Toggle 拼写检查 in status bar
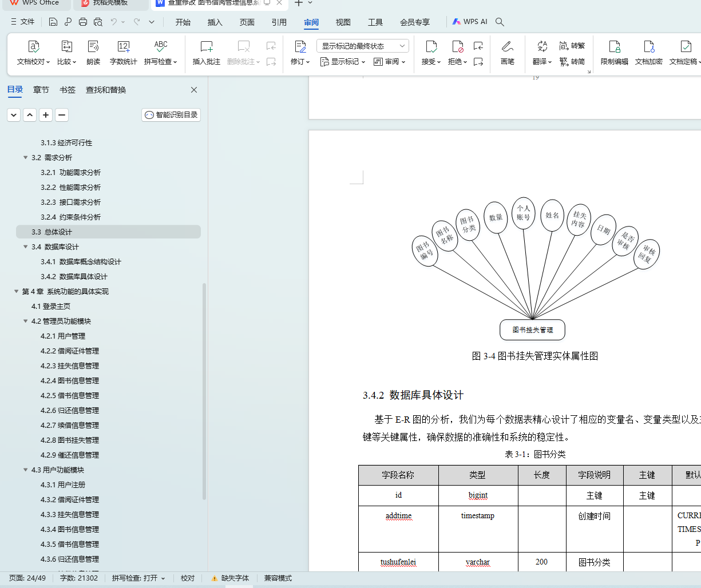 (138, 578)
